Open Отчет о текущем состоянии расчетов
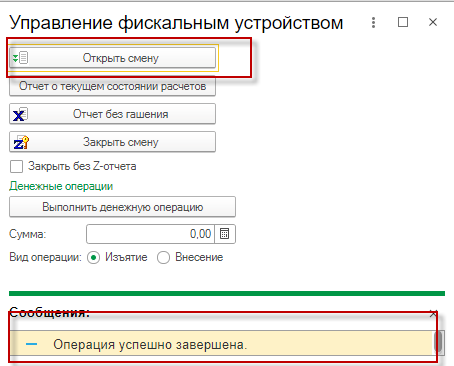Viewport: 454px width, 366px height. (x=112, y=86)
